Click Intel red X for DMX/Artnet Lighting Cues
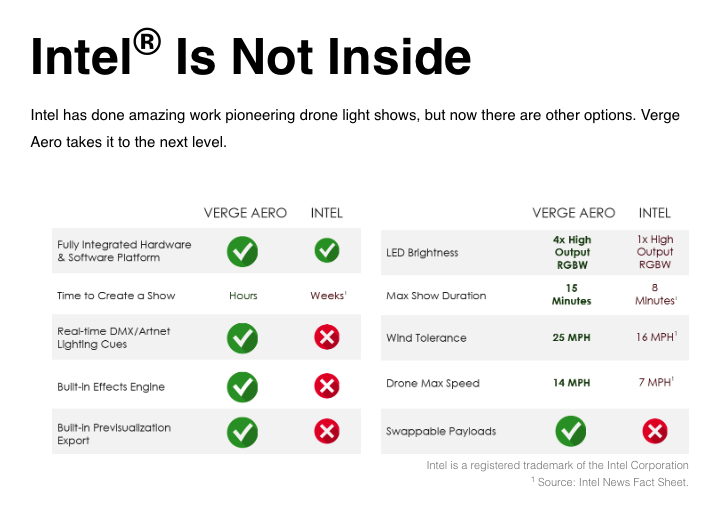711x512 pixels. (327, 337)
